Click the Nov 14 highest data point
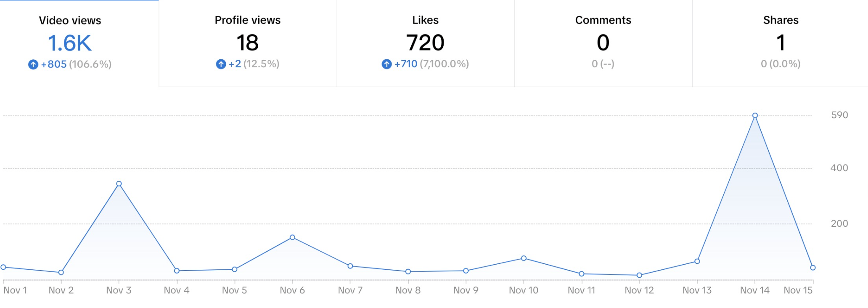Screen dimensions: 868x308 coord(755,115)
